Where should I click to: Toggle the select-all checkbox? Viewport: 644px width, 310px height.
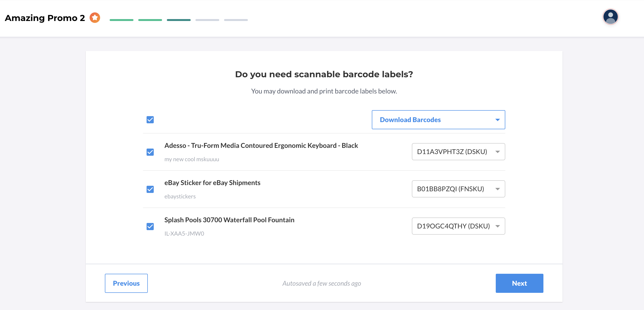point(150,120)
